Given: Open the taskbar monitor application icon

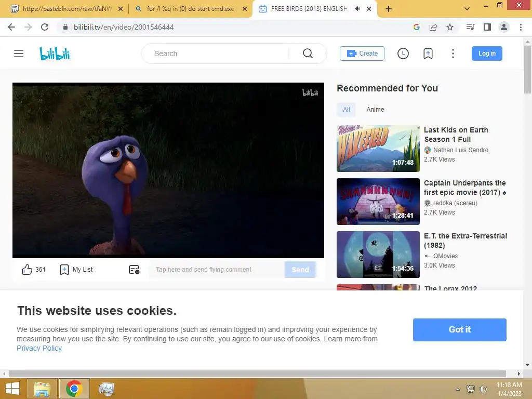Looking at the screenshot, I should pyautogui.click(x=106, y=389).
